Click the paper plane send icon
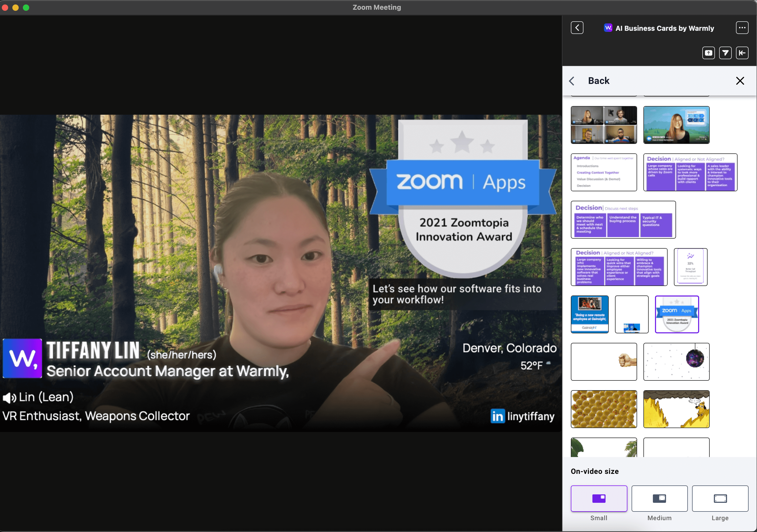 tap(725, 53)
